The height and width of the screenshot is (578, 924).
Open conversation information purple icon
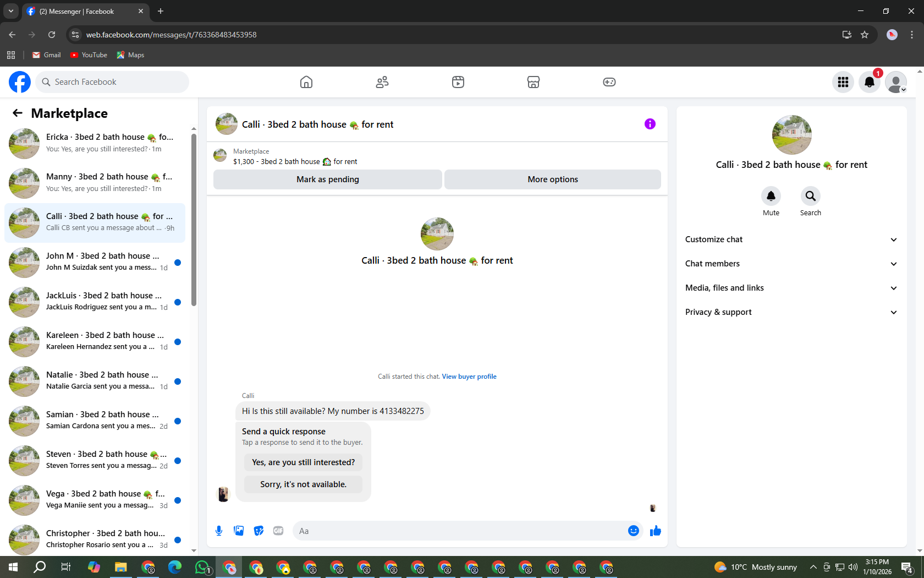point(650,124)
